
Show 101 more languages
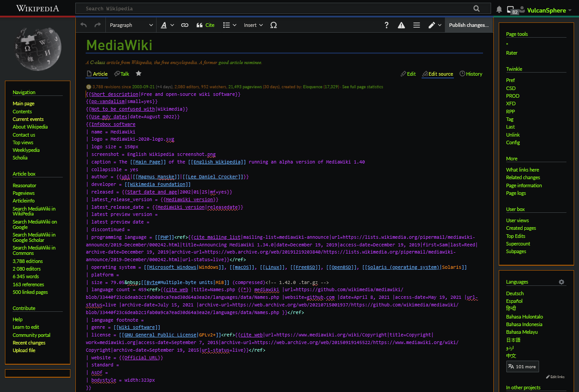522,366
